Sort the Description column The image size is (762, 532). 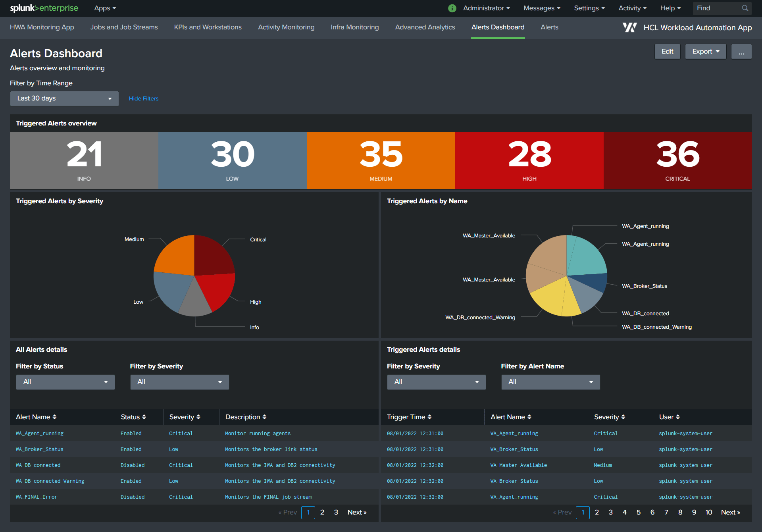coord(246,417)
